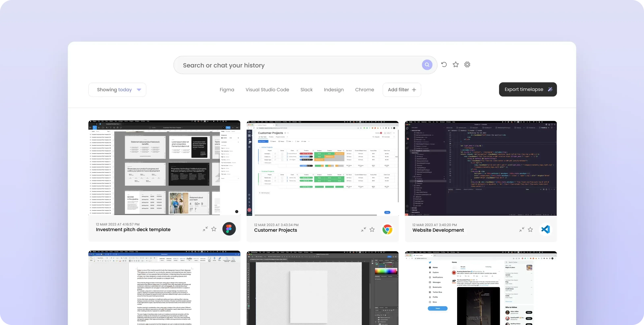Open the Customer Projects Chrome screenshot thumbnail
The width and height of the screenshot is (644, 325).
(x=322, y=168)
